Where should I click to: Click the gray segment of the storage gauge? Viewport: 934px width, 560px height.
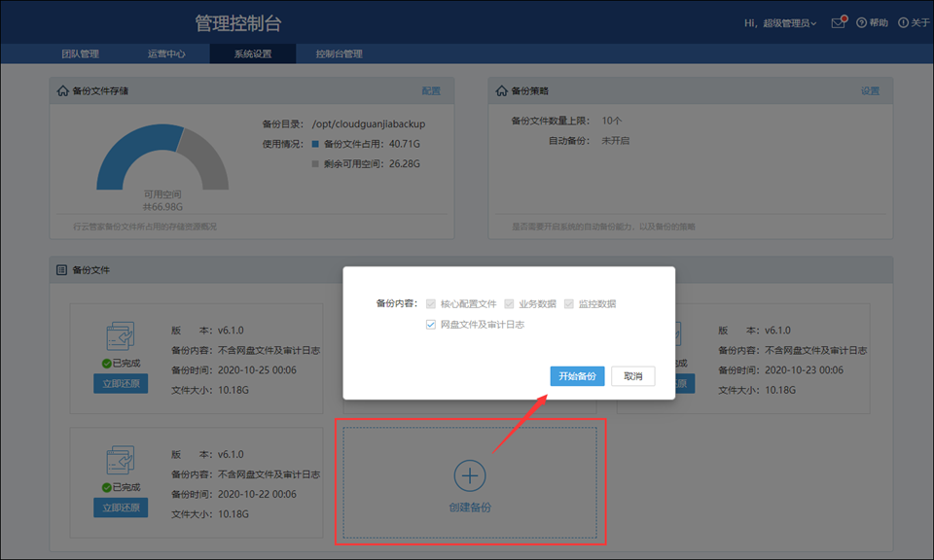pyautogui.click(x=207, y=157)
